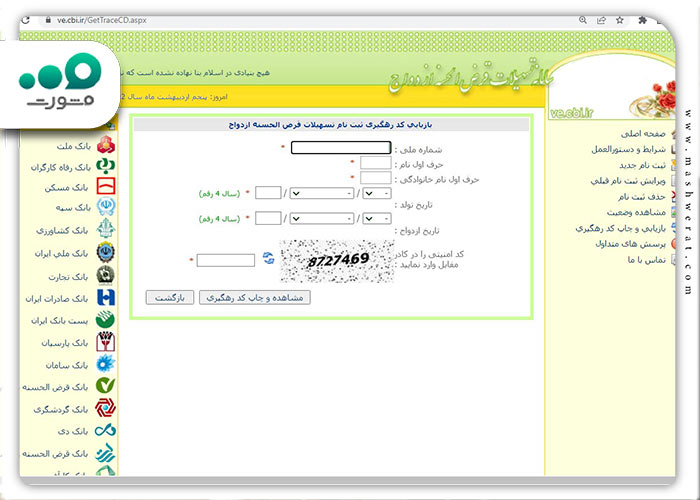Click the site padlock security icon
The width and height of the screenshot is (700, 500).
click(47, 20)
